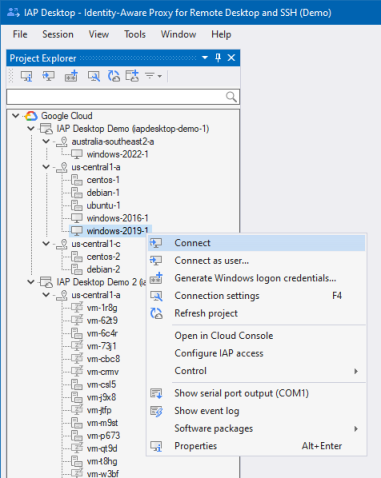Select vm-t8hg instance
Viewport: 381px width, 478px height.
pyautogui.click(x=102, y=461)
